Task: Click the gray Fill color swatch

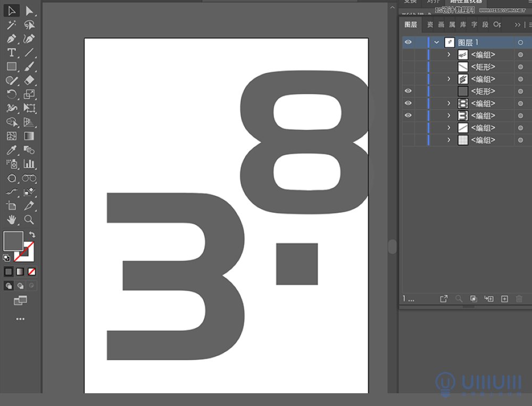Action: (x=13, y=241)
